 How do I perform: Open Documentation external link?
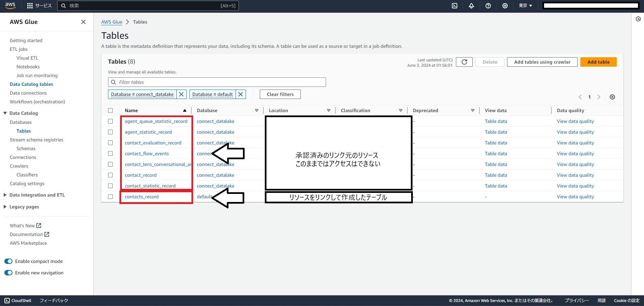pyautogui.click(x=30, y=234)
